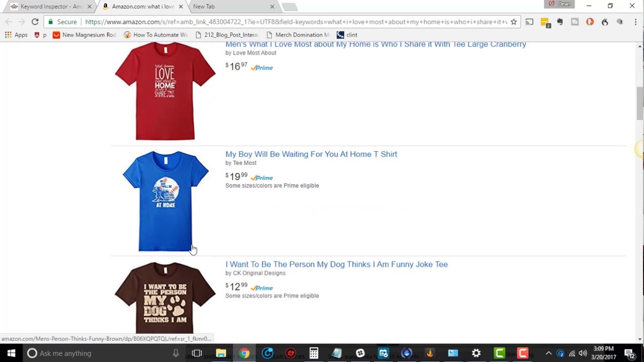Image resolution: width=644 pixels, height=362 pixels.
Task: Show hidden system tray icons
Action: coord(548,353)
